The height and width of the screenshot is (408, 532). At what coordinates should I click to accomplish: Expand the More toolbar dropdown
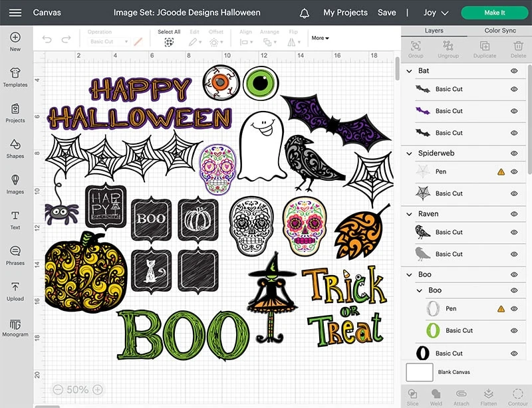coord(318,38)
